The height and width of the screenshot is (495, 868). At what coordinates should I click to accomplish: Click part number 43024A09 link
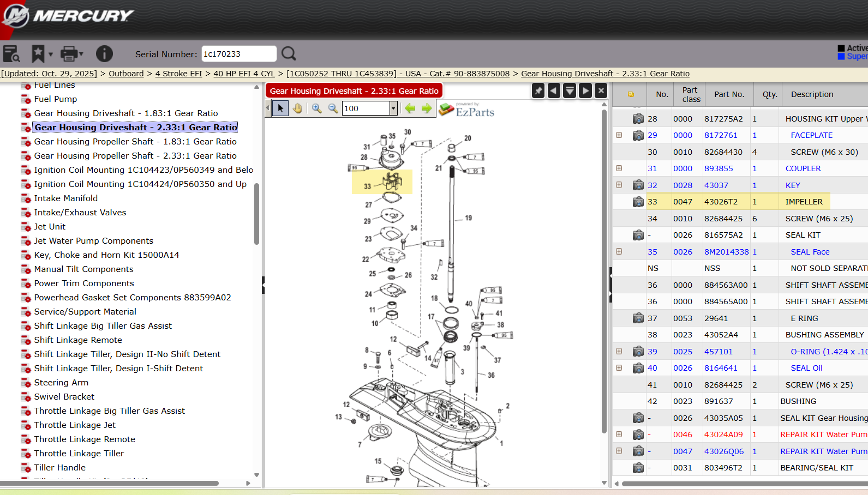723,434
